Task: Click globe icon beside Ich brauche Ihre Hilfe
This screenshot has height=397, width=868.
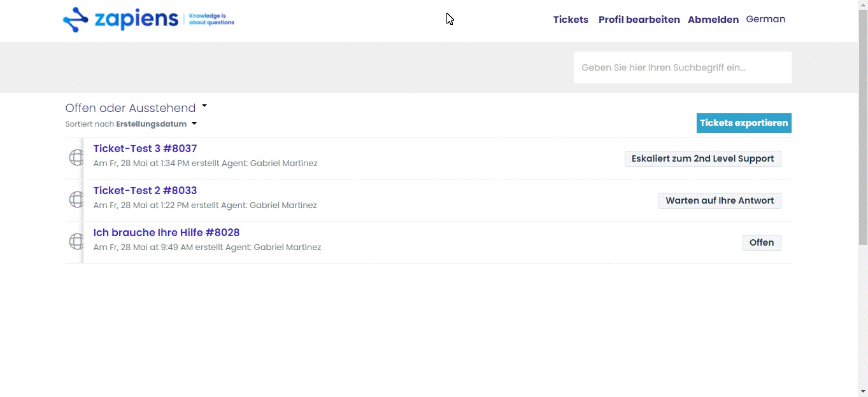Action: click(76, 241)
